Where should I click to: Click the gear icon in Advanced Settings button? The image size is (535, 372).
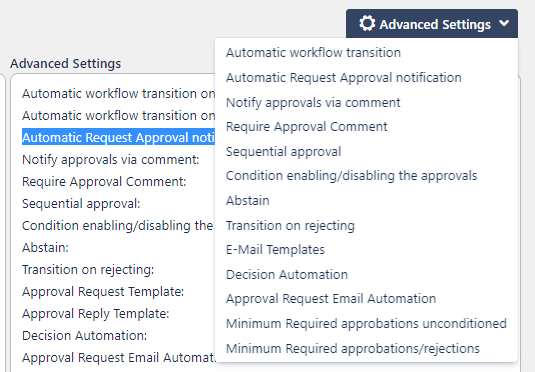(367, 24)
